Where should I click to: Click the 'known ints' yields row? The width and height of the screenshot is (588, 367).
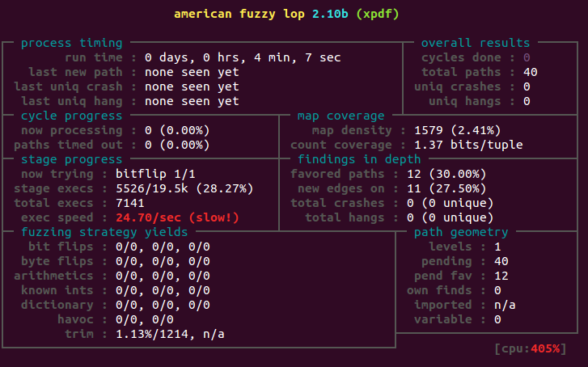[x=115, y=290]
